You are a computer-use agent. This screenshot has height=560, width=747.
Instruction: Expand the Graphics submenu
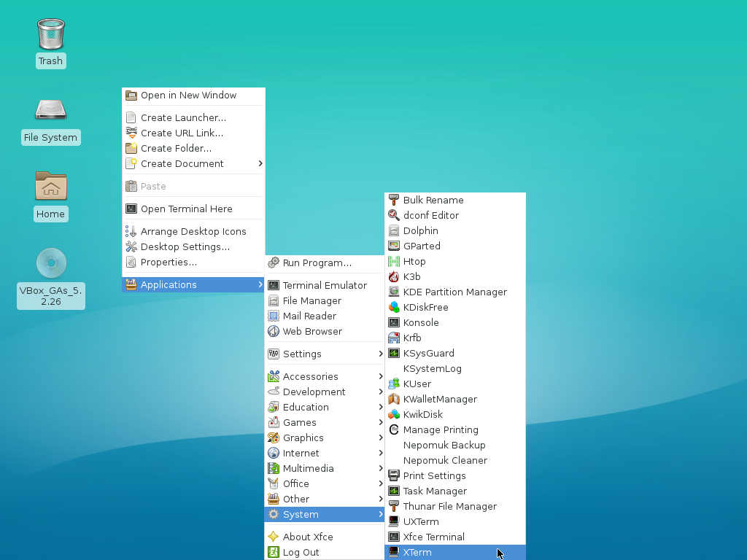tap(325, 437)
